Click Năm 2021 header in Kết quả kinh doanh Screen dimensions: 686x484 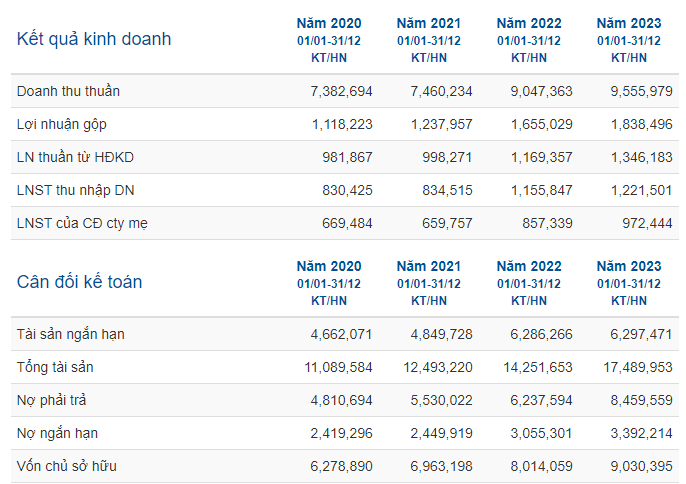coord(429,23)
